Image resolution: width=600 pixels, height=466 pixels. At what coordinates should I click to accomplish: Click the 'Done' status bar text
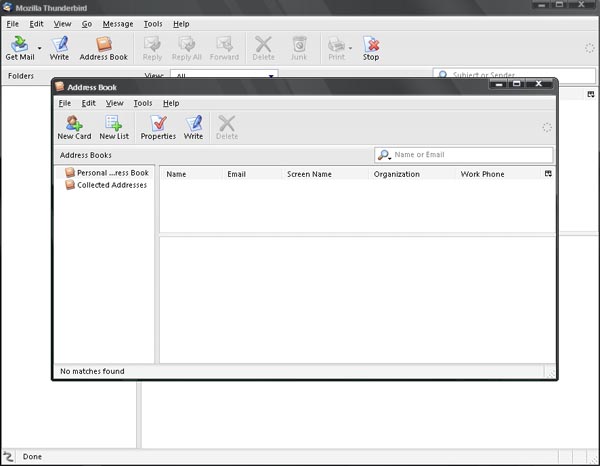tap(32, 456)
